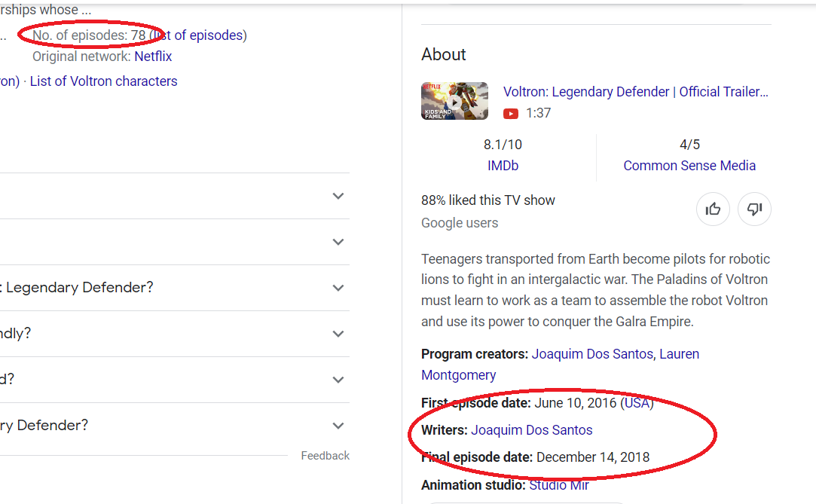This screenshot has height=504, width=816.
Task: Open the Common Sense Media link
Action: (x=689, y=166)
